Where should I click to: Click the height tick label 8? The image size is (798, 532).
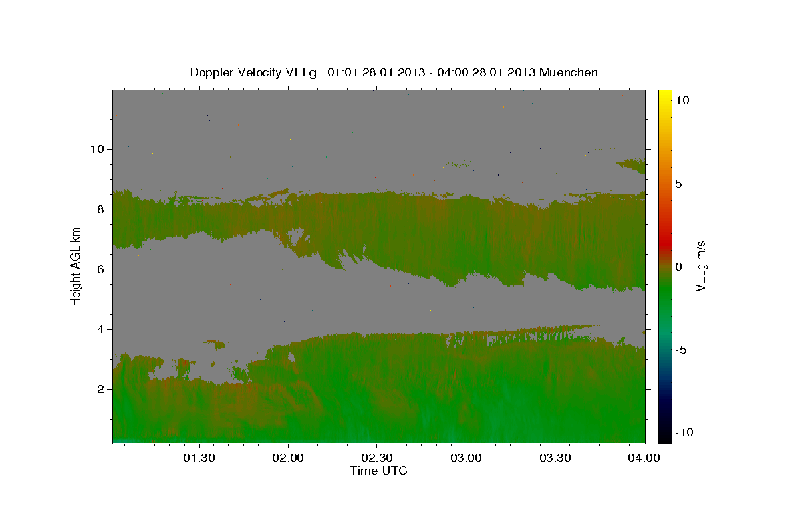point(102,209)
